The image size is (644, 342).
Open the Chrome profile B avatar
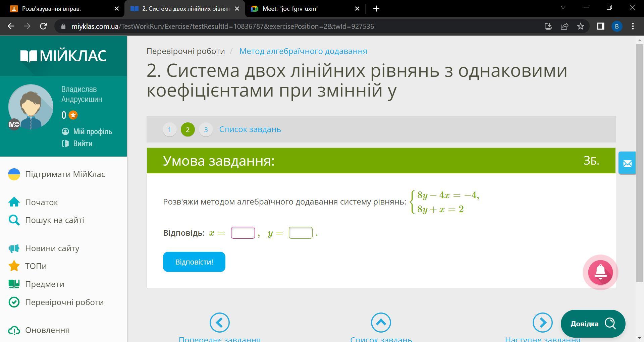point(617,26)
